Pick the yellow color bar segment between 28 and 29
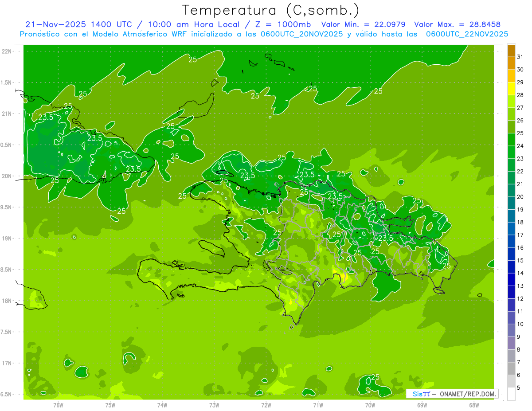 pos(511,89)
